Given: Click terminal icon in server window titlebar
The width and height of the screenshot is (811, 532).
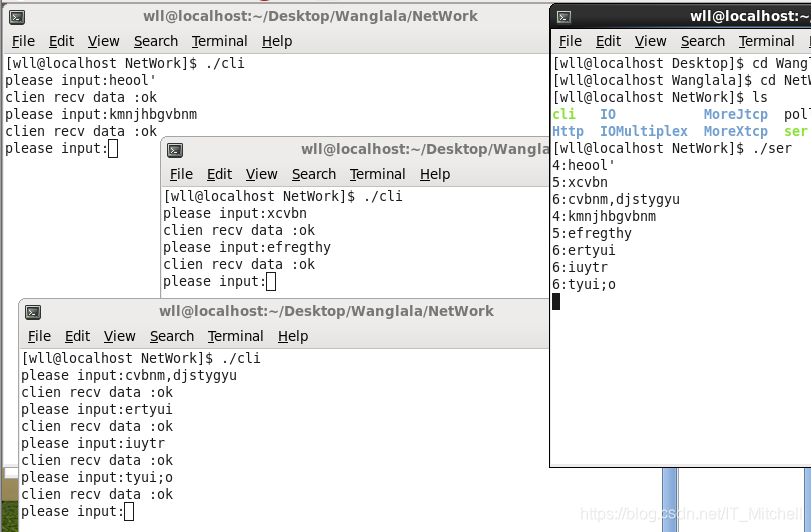Looking at the screenshot, I should (564, 17).
